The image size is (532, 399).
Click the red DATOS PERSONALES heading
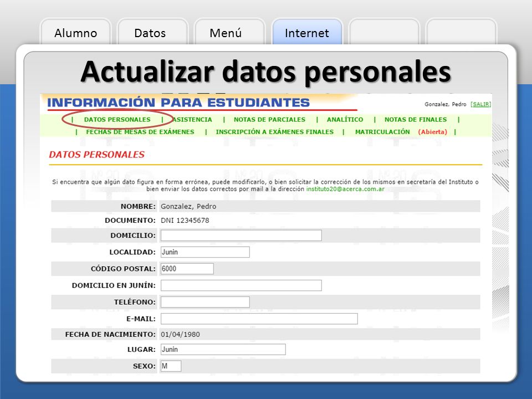click(96, 155)
